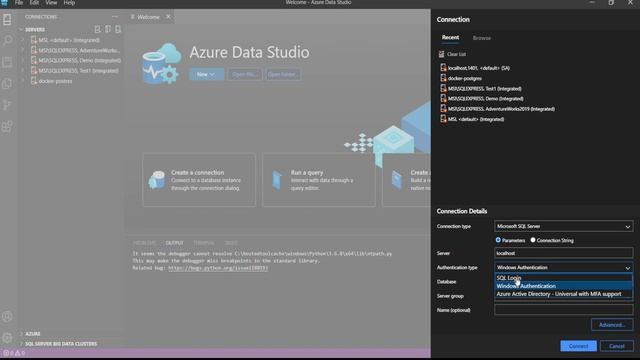Click the errors icon in the status bar
The image size is (640, 360).
pos(6,353)
